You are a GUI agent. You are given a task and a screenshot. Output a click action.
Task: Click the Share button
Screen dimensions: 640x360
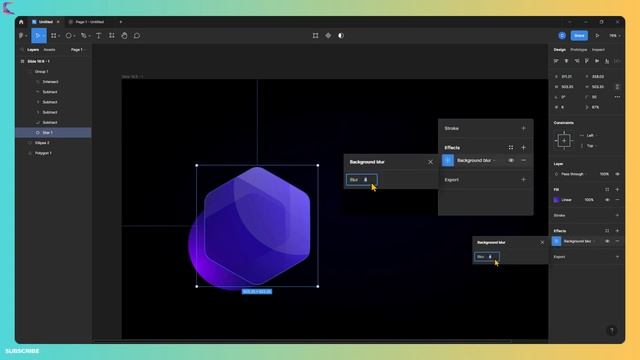579,36
